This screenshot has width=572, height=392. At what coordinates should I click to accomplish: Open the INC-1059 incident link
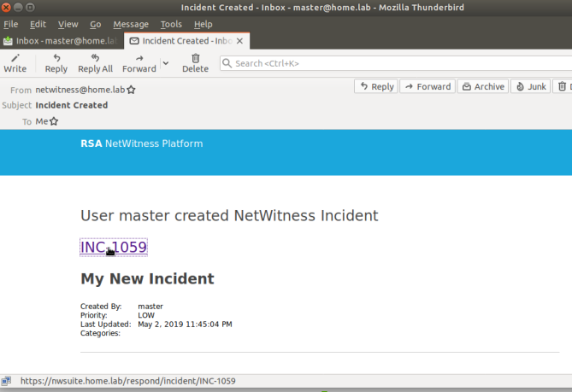114,248
